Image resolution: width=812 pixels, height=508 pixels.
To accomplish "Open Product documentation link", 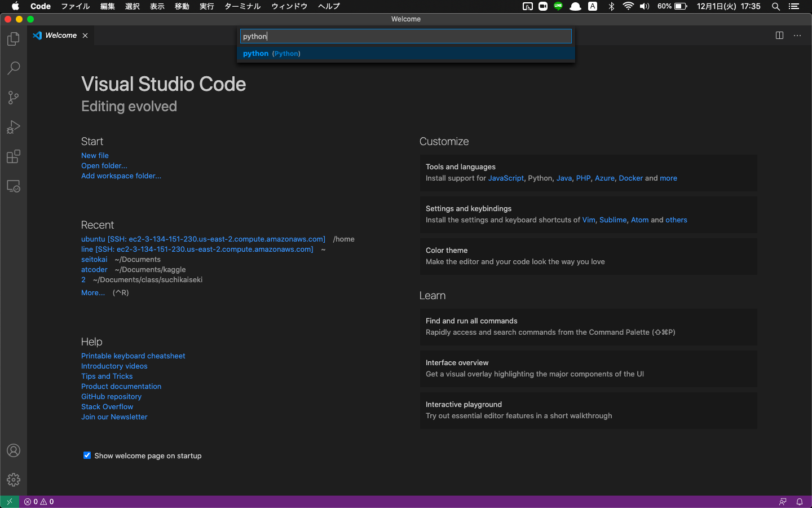I will (x=121, y=387).
